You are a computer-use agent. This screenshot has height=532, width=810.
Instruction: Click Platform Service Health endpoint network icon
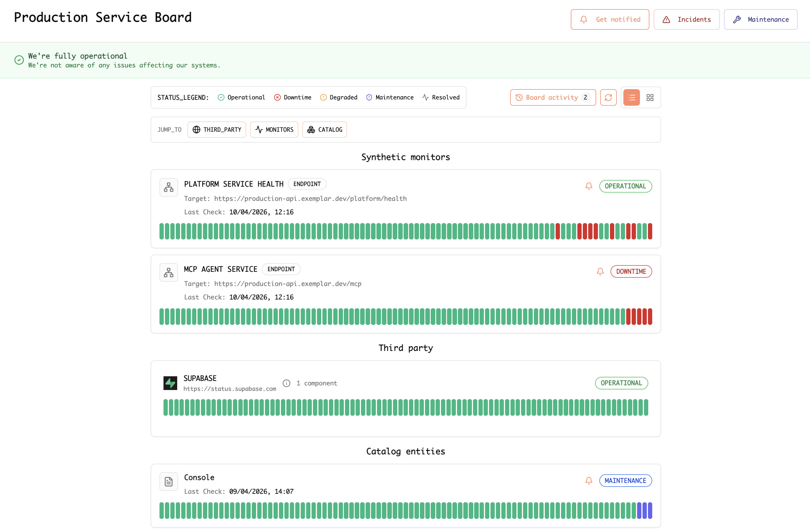pyautogui.click(x=168, y=187)
